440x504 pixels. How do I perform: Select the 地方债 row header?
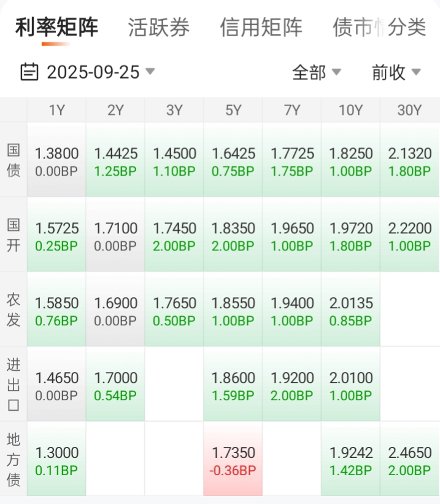click(x=13, y=459)
